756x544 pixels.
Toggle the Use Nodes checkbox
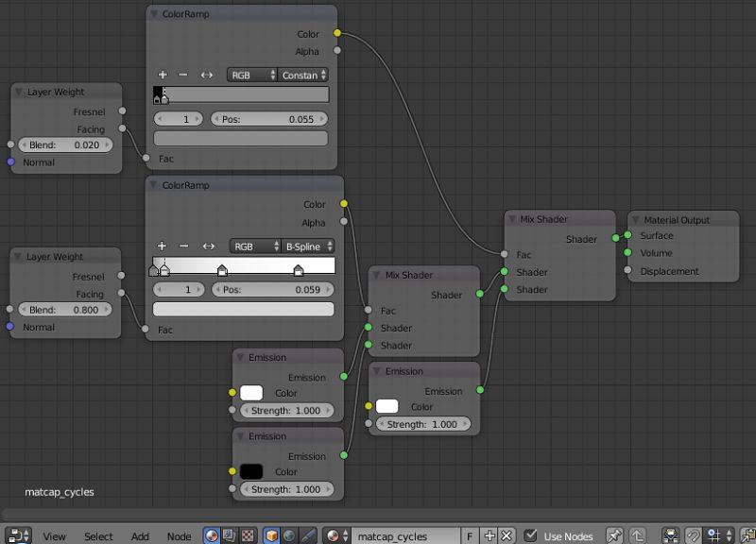coord(532,535)
